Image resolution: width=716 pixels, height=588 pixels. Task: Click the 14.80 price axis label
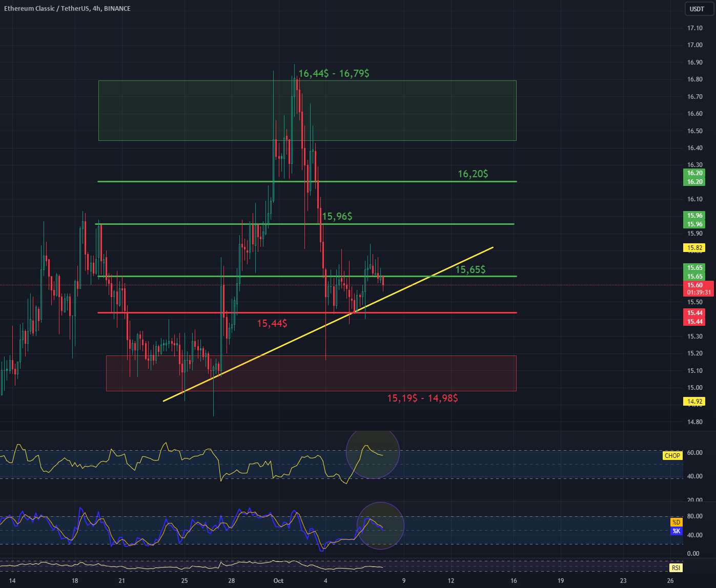pos(695,422)
